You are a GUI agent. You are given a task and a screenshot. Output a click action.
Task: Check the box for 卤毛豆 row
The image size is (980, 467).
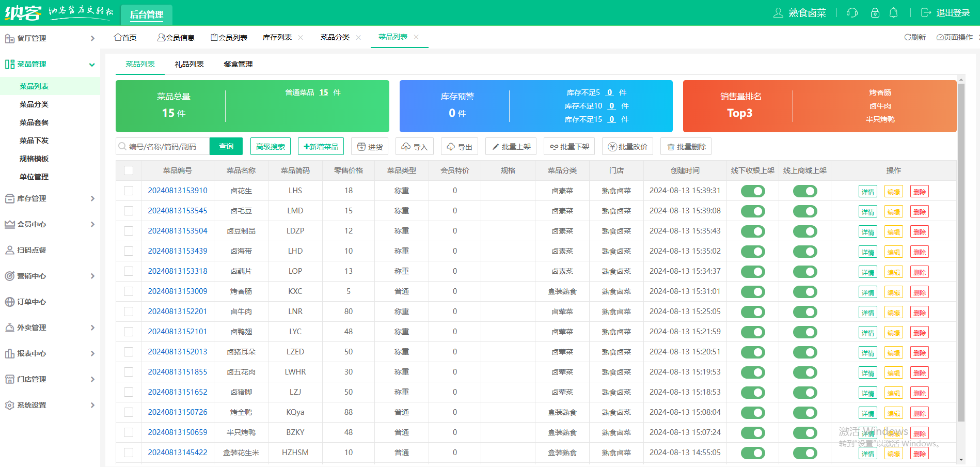click(x=129, y=211)
